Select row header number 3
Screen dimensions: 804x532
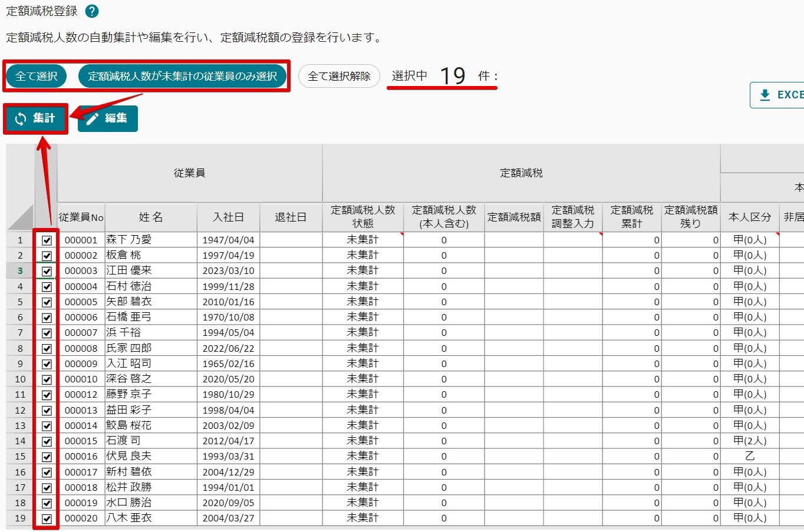21,271
